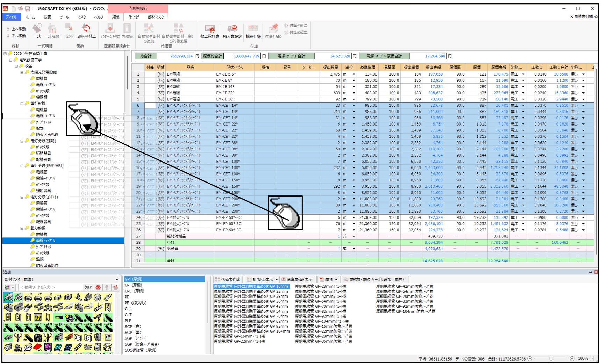Click the 基準単価を表示 button

tap(297, 279)
